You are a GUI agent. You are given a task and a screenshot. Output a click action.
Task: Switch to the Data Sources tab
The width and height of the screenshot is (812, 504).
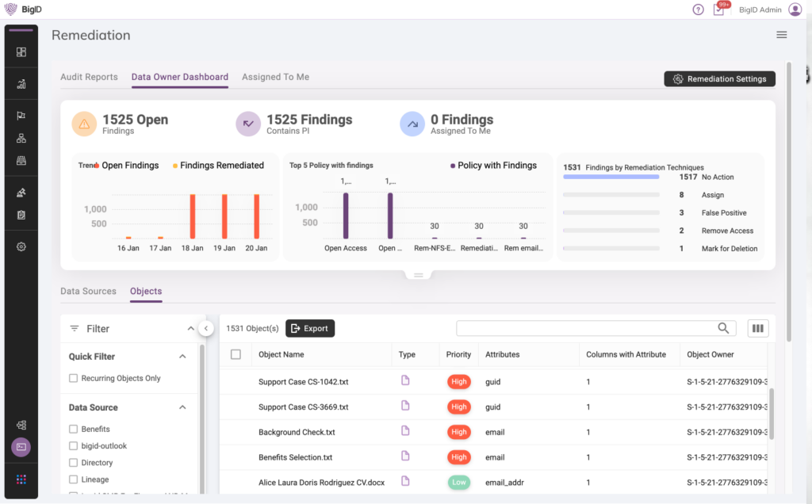click(x=88, y=292)
